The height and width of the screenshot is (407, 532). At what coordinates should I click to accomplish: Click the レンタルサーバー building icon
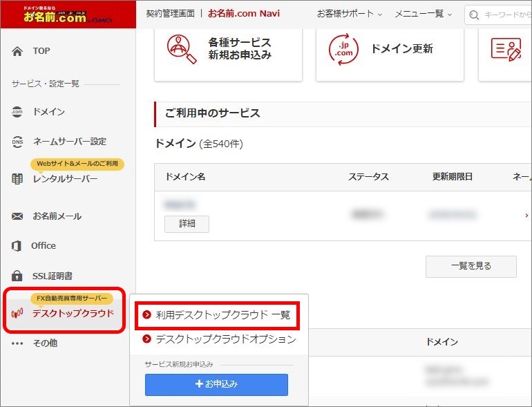pyautogui.click(x=17, y=178)
